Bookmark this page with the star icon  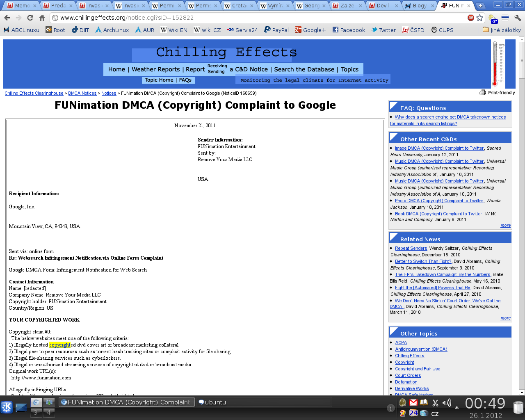click(x=479, y=18)
